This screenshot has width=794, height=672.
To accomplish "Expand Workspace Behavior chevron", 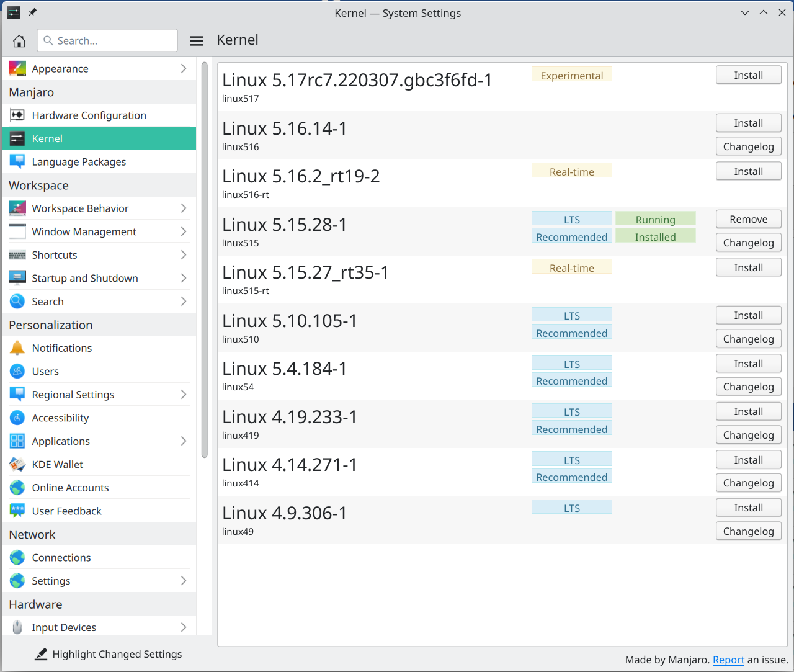I will pos(184,208).
